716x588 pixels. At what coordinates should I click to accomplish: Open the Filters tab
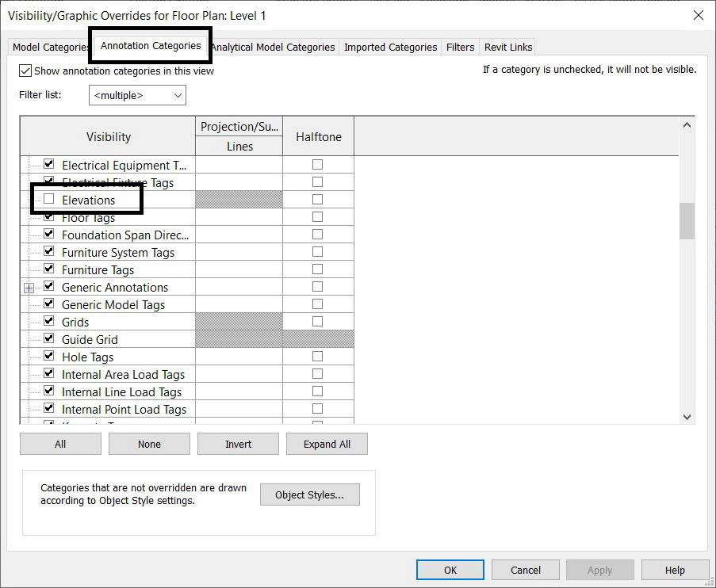[x=460, y=47]
